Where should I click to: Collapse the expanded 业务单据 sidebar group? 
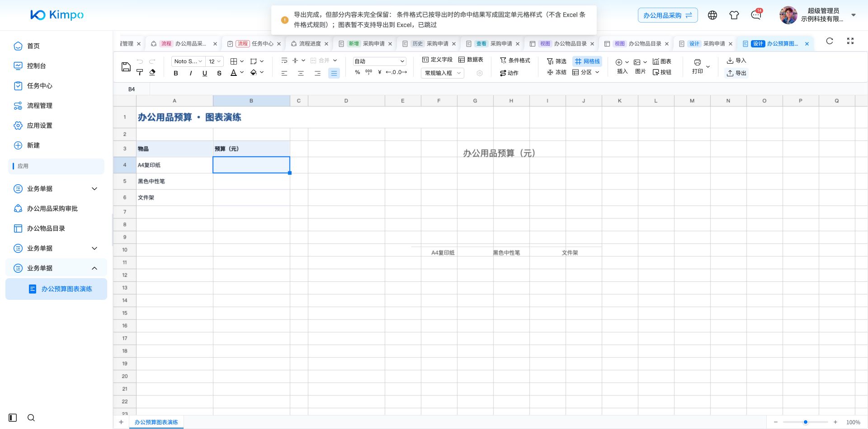coord(56,268)
